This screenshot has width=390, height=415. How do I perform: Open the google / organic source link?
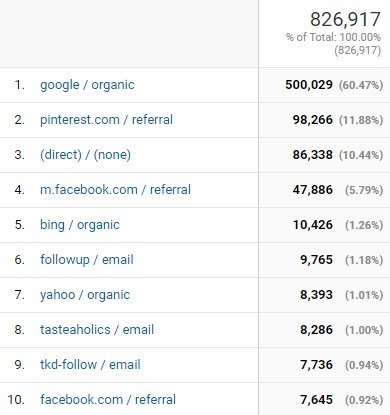tap(87, 85)
